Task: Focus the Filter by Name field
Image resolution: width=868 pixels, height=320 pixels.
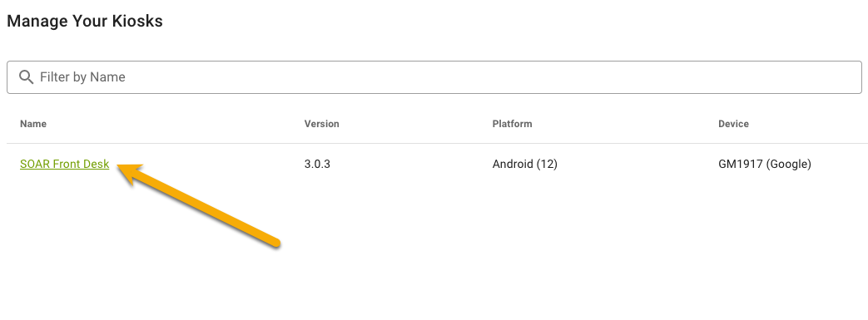Action: point(434,76)
